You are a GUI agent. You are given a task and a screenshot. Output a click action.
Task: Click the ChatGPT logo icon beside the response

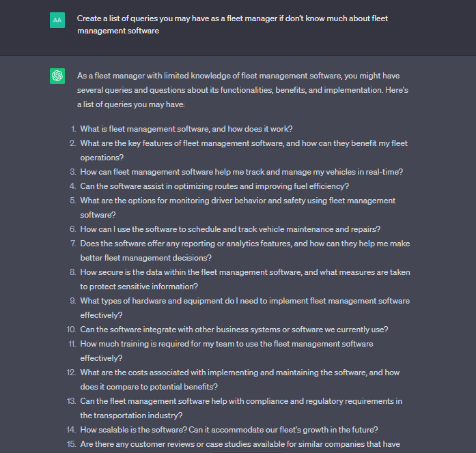point(57,76)
